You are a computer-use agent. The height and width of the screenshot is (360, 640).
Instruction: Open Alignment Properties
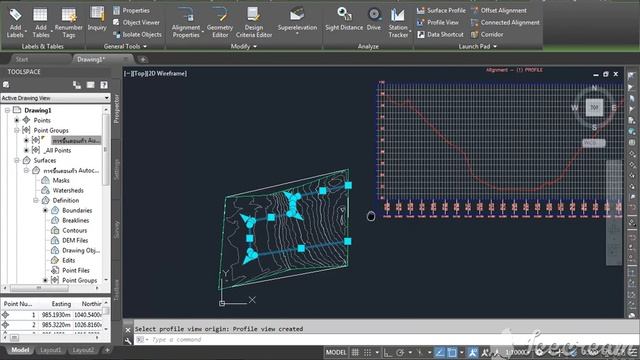point(186,23)
